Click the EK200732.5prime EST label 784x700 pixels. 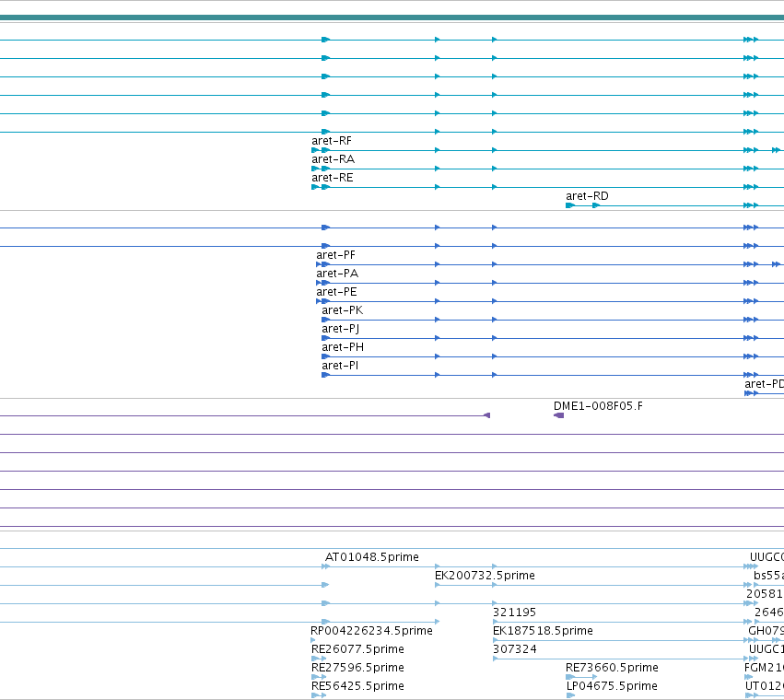[485, 576]
